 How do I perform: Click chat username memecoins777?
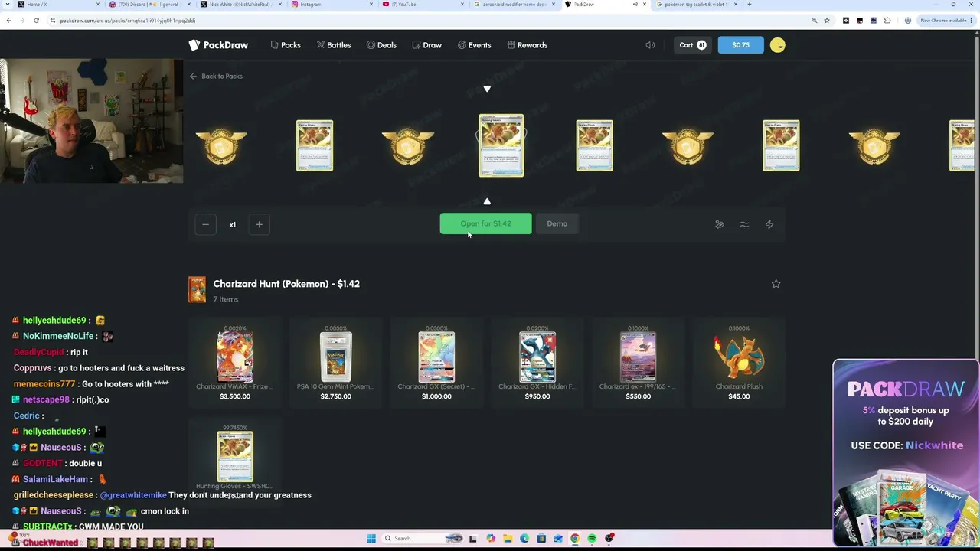(44, 384)
